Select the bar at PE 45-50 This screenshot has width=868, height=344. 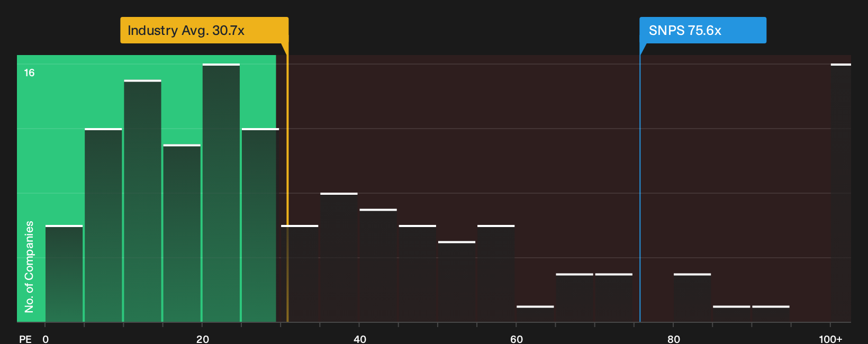coord(418,274)
